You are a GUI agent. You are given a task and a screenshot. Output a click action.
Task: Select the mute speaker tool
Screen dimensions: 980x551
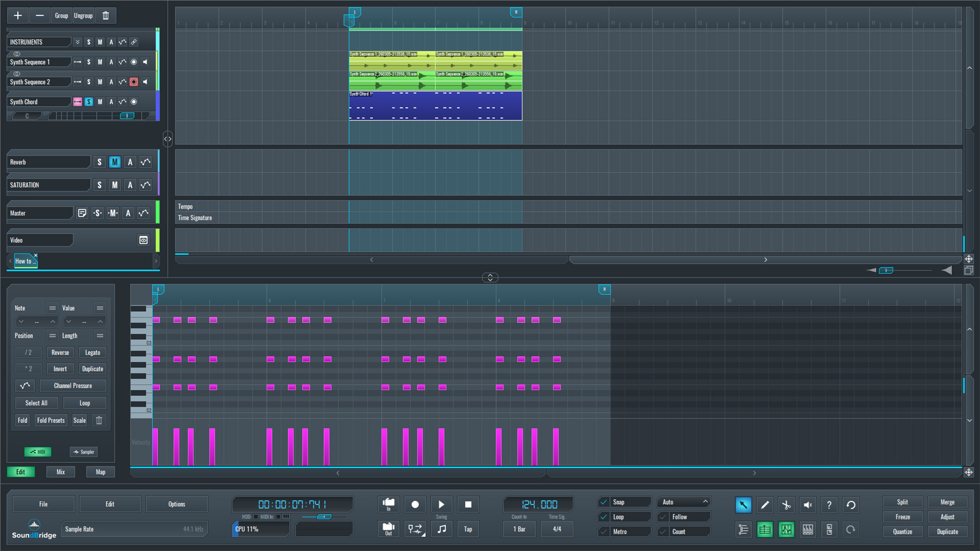click(x=807, y=505)
